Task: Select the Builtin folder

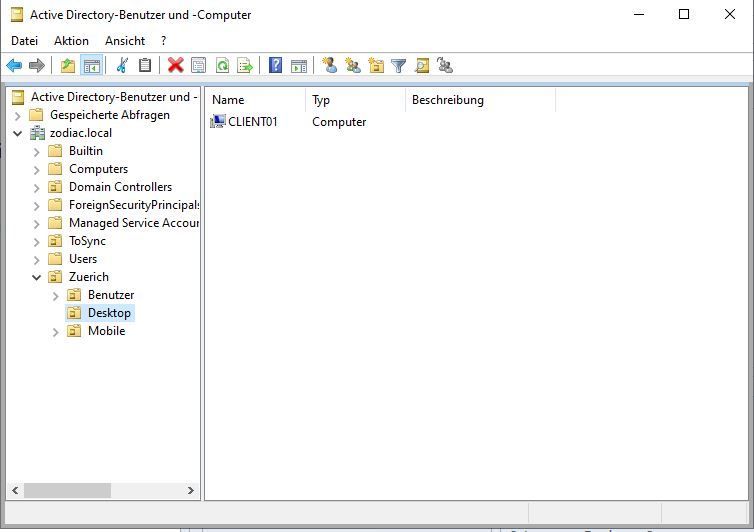Action: tap(86, 151)
